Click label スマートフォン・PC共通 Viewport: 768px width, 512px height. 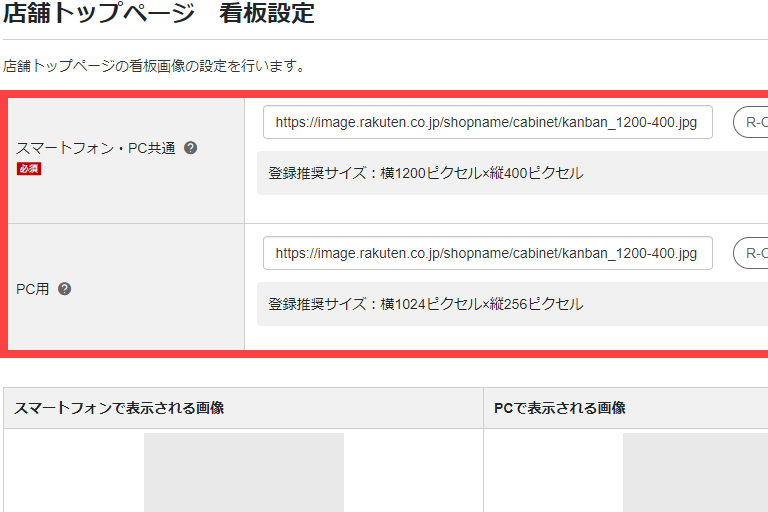click(x=96, y=148)
